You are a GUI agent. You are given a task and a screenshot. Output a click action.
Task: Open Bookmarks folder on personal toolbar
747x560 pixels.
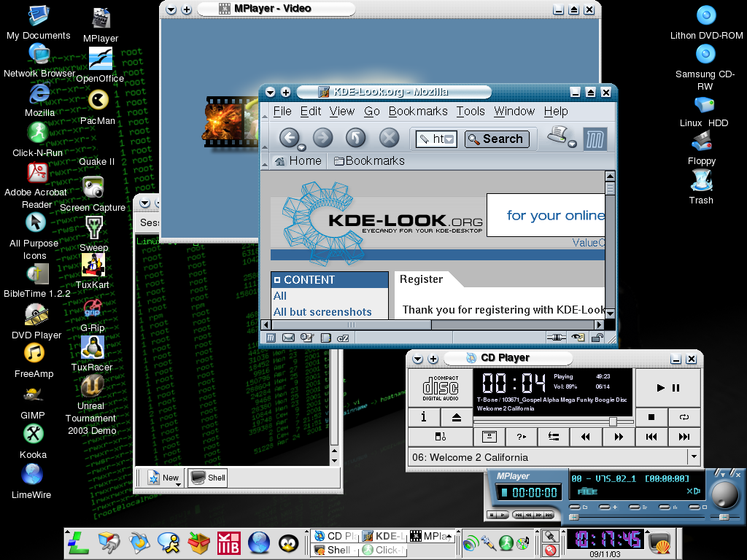(x=369, y=161)
